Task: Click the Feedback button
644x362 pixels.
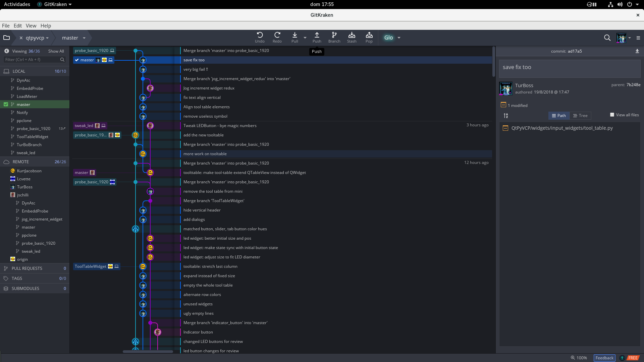Action: click(x=604, y=358)
